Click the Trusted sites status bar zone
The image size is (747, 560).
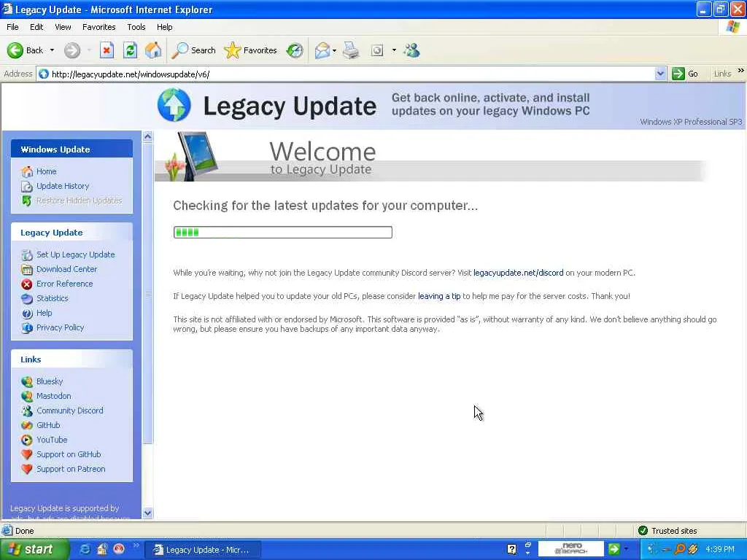click(x=667, y=531)
